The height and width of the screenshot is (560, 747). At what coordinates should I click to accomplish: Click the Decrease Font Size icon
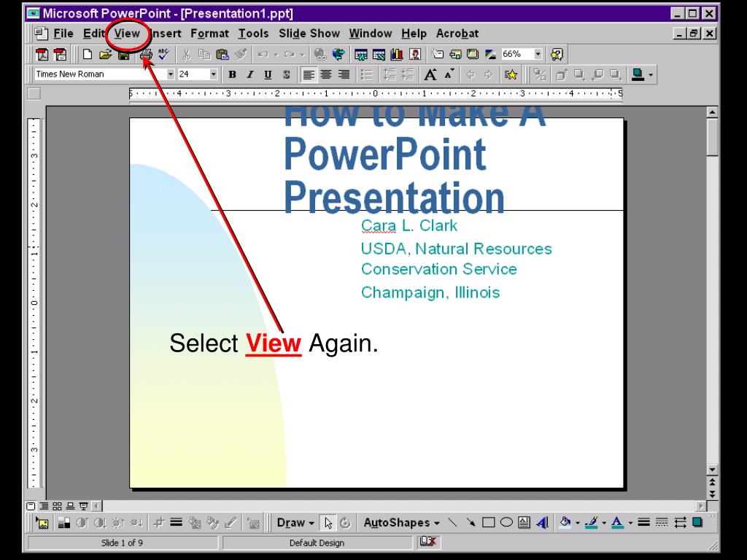coord(449,74)
